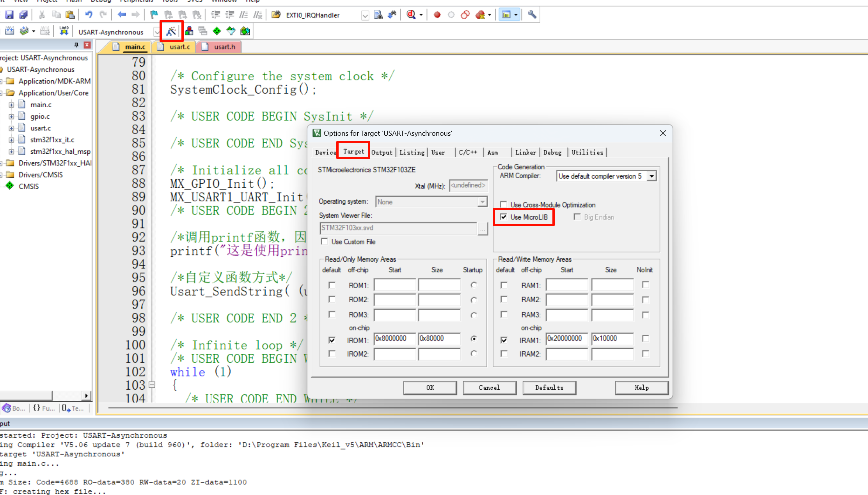The height and width of the screenshot is (495, 868).
Task: Click the Defaults button
Action: click(x=549, y=387)
